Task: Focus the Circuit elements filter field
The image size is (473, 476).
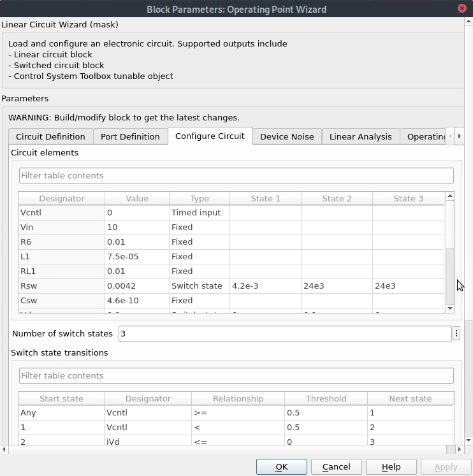Action: click(236, 175)
